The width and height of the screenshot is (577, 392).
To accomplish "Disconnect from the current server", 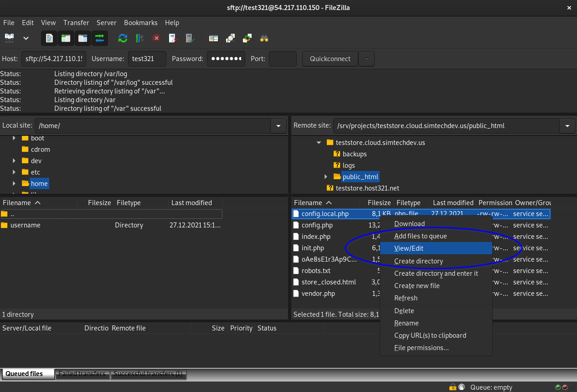I will click(x=173, y=38).
